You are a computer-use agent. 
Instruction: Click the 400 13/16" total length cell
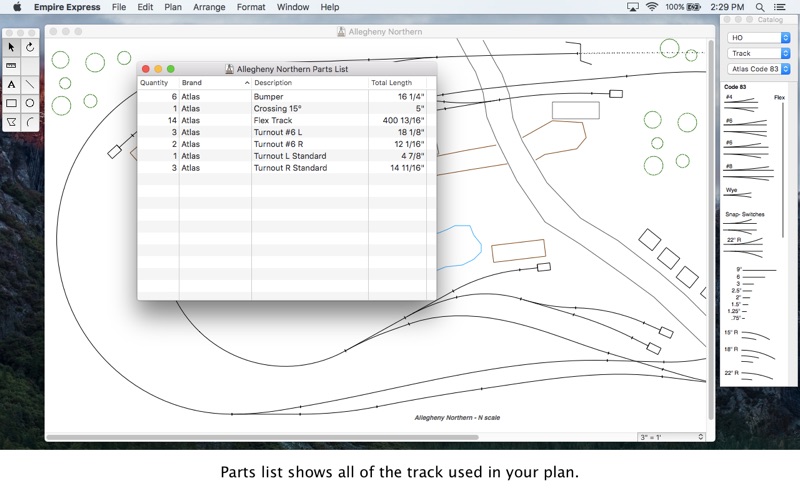pyautogui.click(x=403, y=120)
